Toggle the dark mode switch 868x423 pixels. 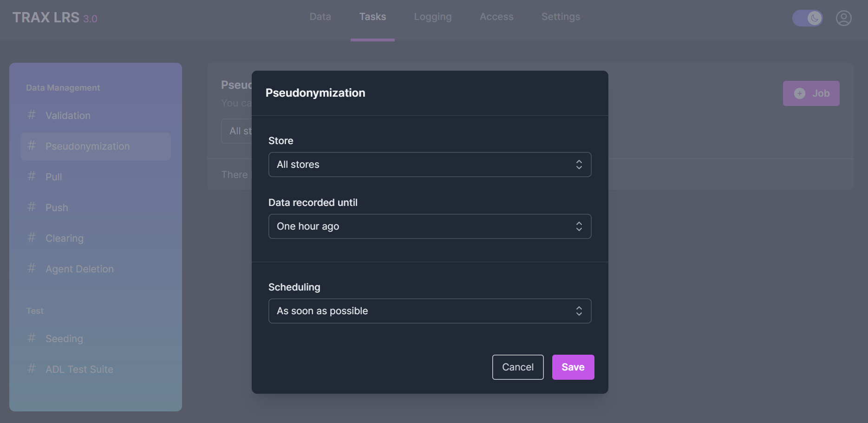tap(807, 18)
